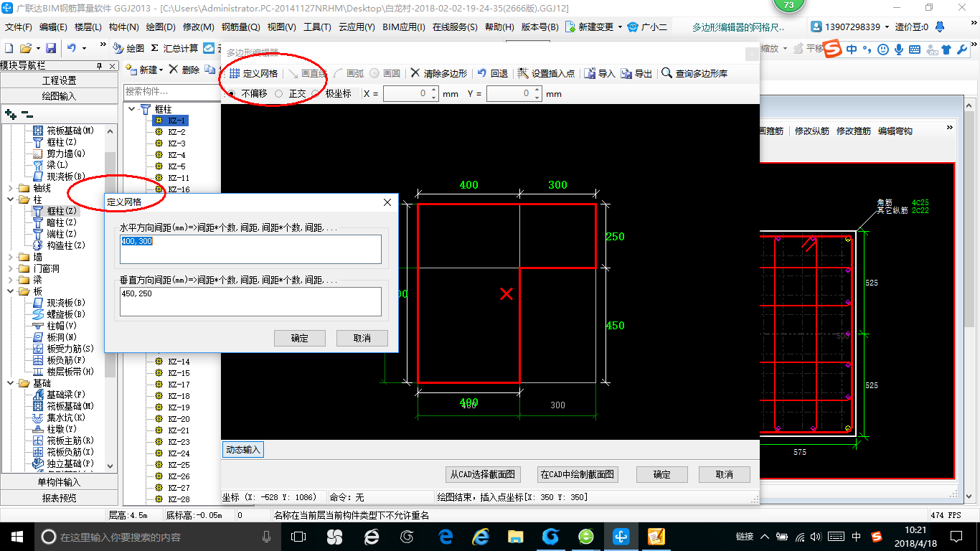Image resolution: width=980 pixels, height=551 pixels.
Task: Click the 工程设置 navigator button
Action: click(x=59, y=80)
